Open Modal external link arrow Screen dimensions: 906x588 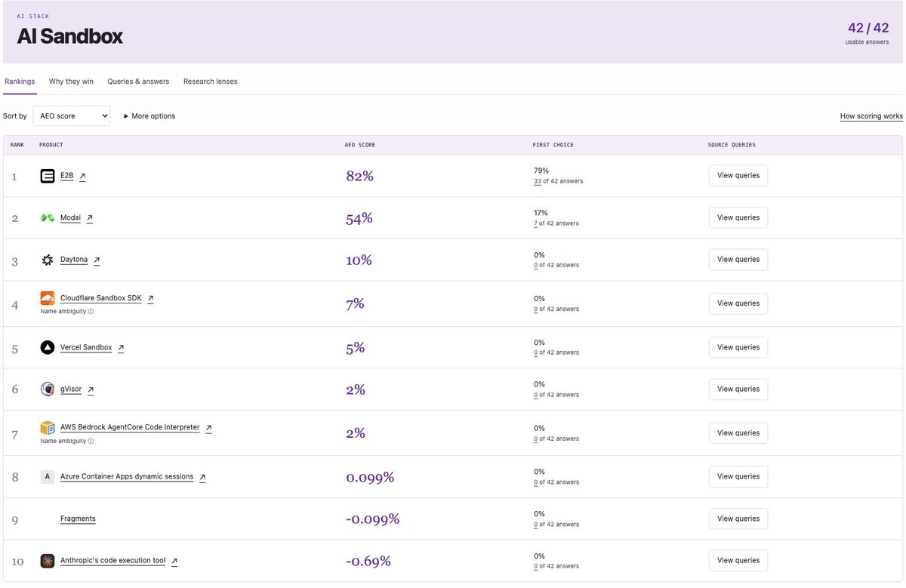tap(90, 218)
